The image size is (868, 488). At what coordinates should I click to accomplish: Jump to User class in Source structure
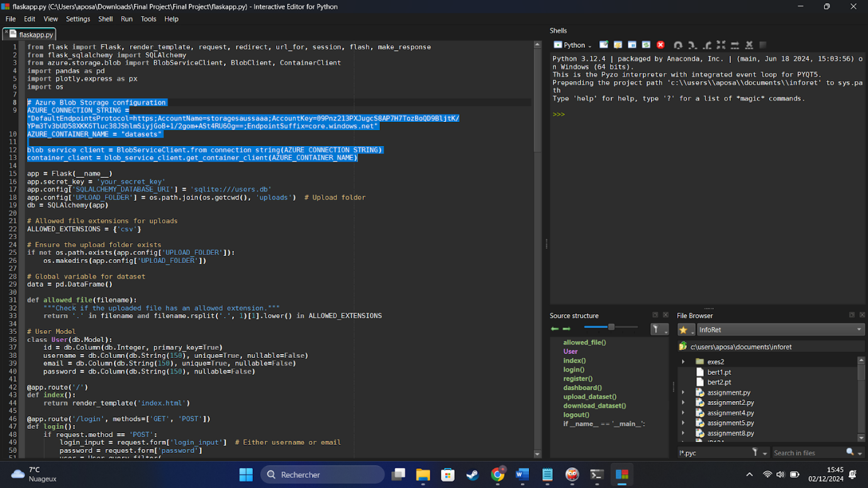point(570,352)
